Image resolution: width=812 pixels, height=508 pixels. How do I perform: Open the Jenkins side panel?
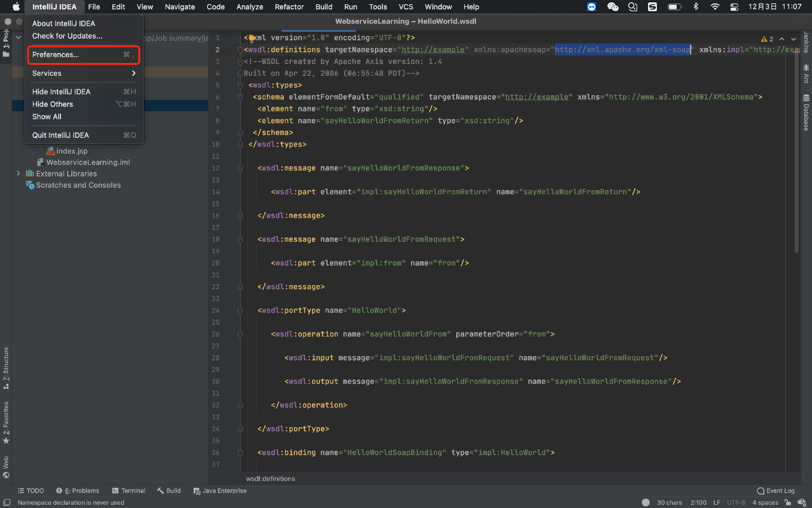coord(806,42)
